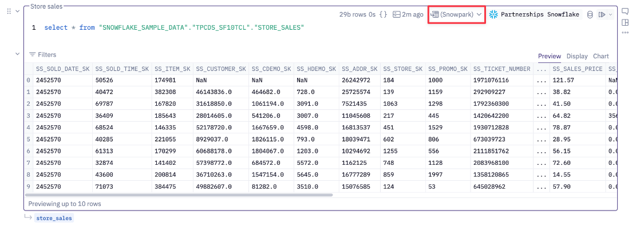
Task: Click the SS_CDEMO_SK column header
Action: pos(271,69)
